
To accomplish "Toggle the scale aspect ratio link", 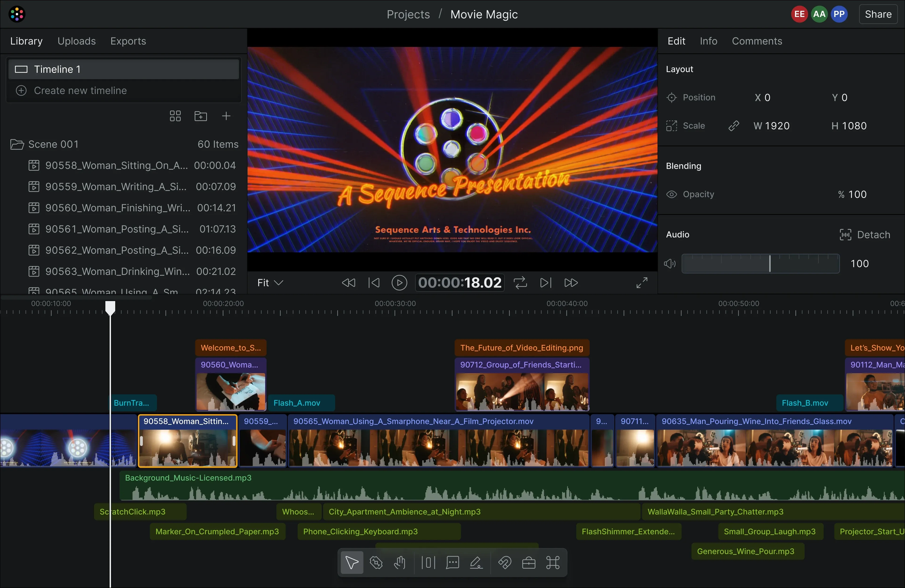I will pos(733,126).
